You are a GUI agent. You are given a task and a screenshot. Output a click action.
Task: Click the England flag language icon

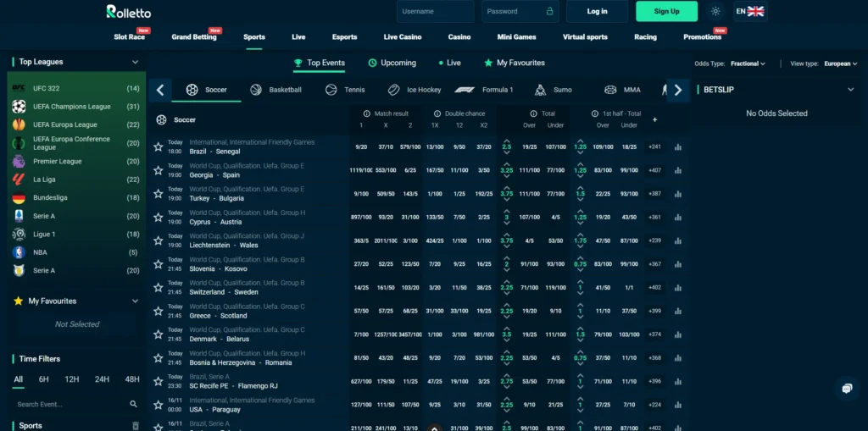tap(755, 11)
